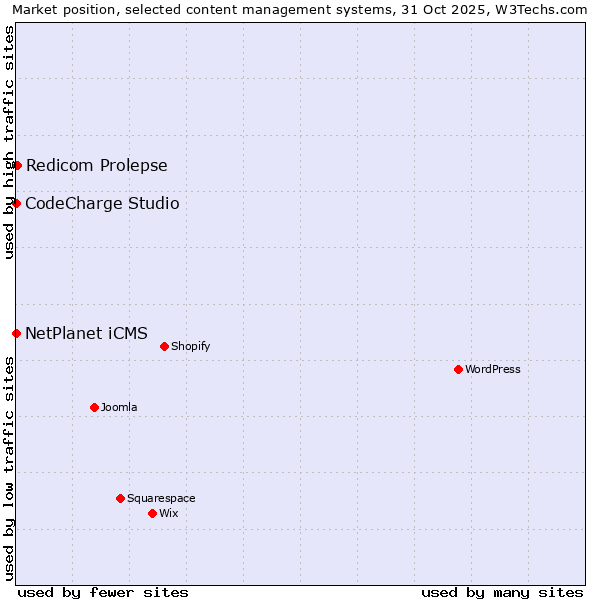Click the CodeCharge Studio red diamond
This screenshot has width=600, height=600.
click(16, 203)
